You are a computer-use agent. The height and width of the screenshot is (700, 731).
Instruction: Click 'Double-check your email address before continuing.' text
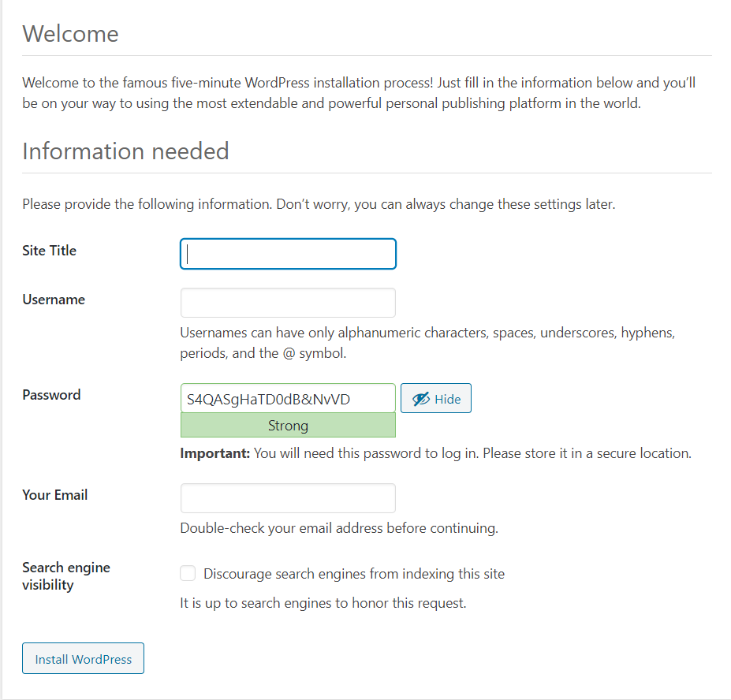(x=339, y=528)
